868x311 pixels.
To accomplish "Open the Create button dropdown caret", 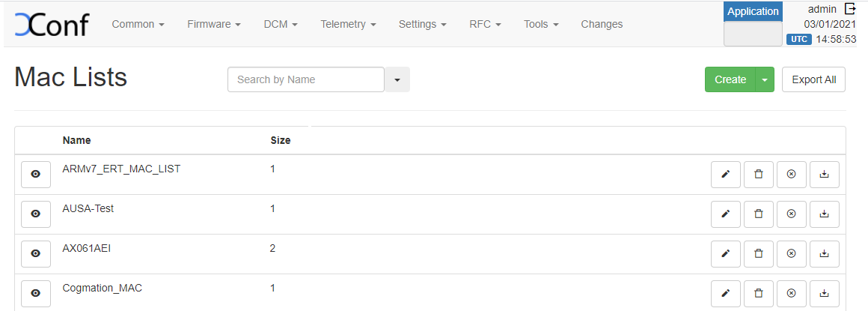I will 764,79.
